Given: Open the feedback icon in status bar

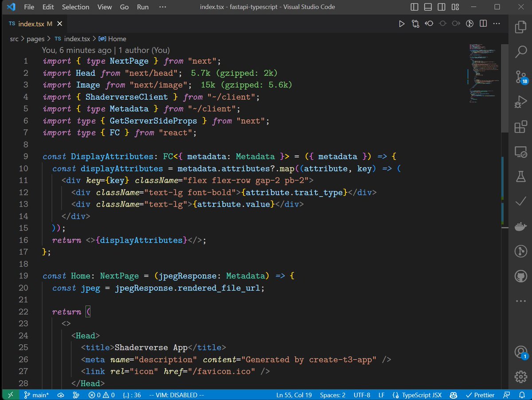Looking at the screenshot, I should pyautogui.click(x=507, y=395).
